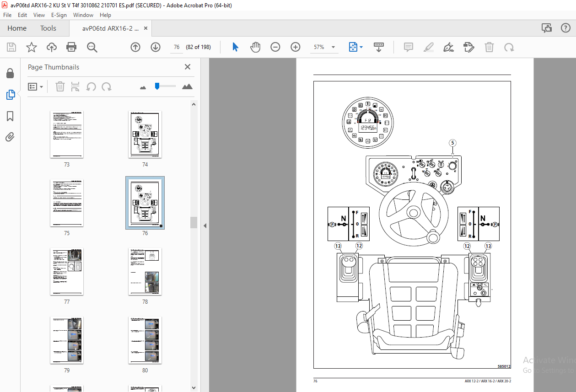Click the page number input field
This screenshot has width=576, height=392.
point(176,47)
